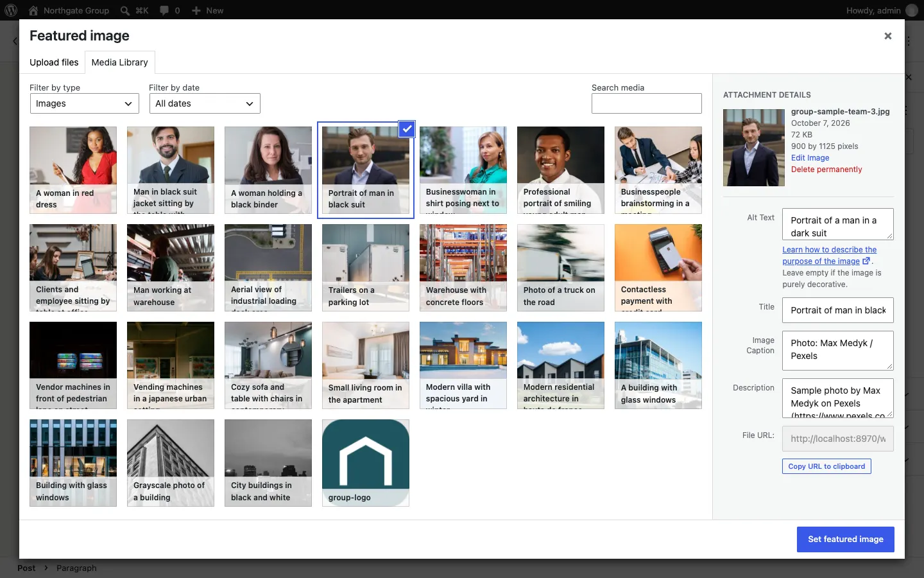
Task: Click the Image Caption textarea
Action: pos(837,351)
